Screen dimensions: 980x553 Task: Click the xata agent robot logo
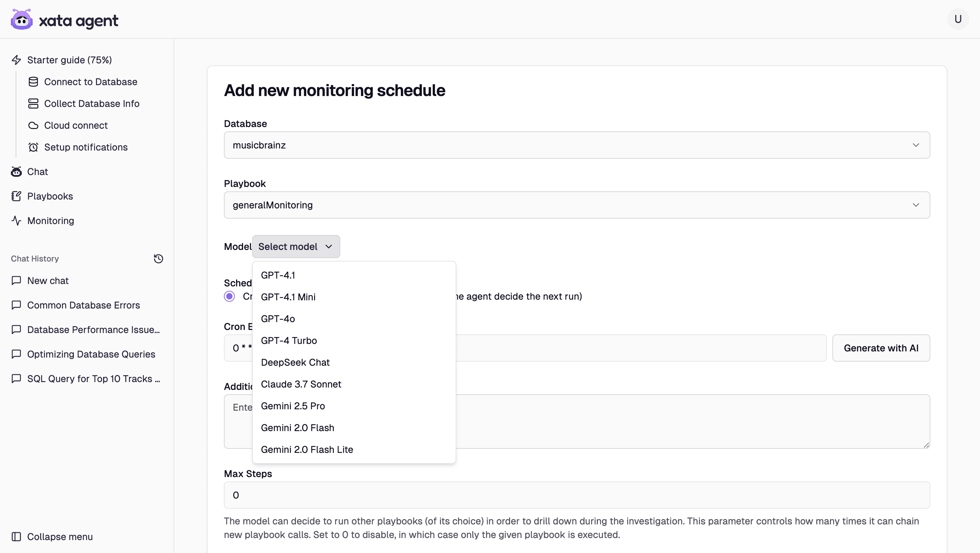click(x=22, y=19)
